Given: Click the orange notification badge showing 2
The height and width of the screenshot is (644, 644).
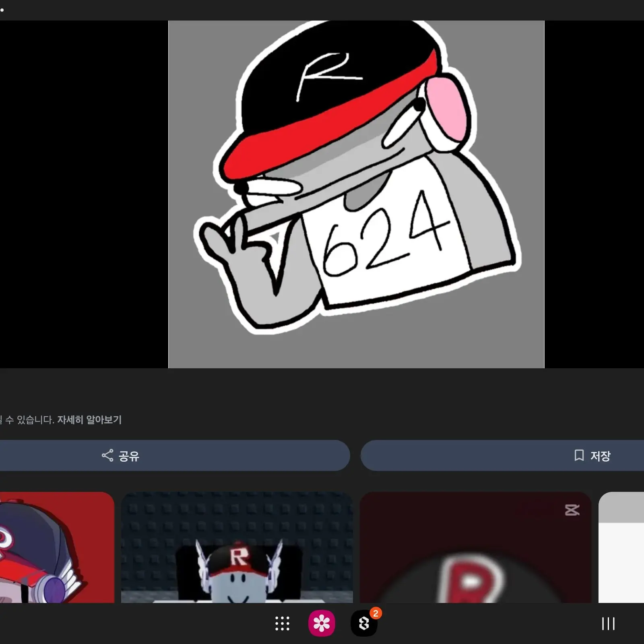Looking at the screenshot, I should coord(376,613).
